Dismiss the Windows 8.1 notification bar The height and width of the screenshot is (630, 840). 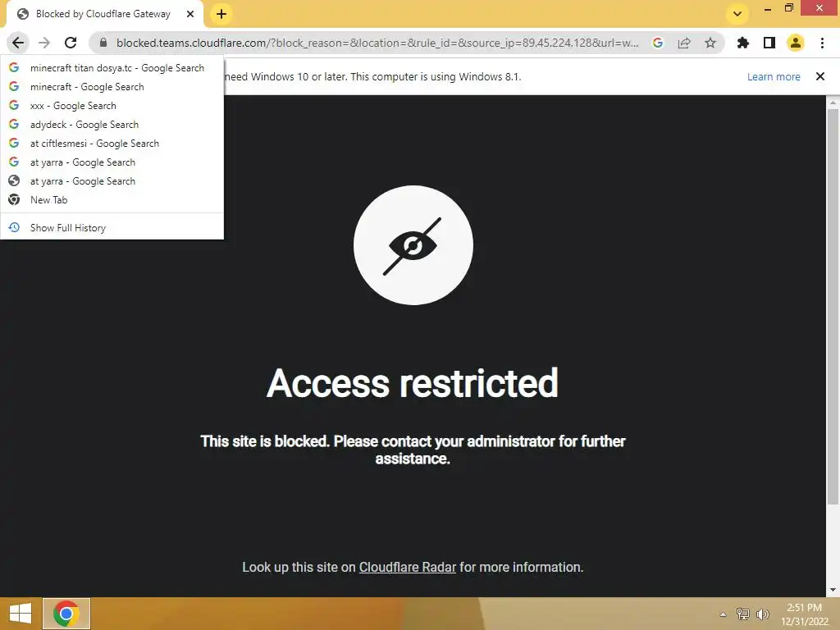(x=820, y=76)
